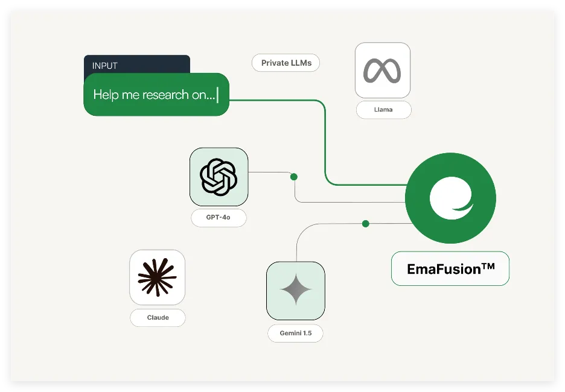This screenshot has width=565, height=392.
Task: Click the Meta infinity logo for Llama
Action: coord(382,71)
